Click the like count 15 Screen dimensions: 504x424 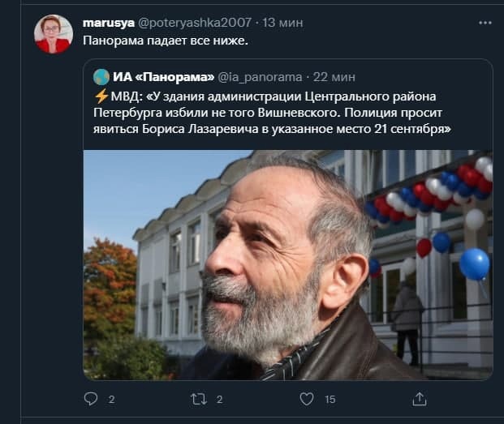coord(330,400)
